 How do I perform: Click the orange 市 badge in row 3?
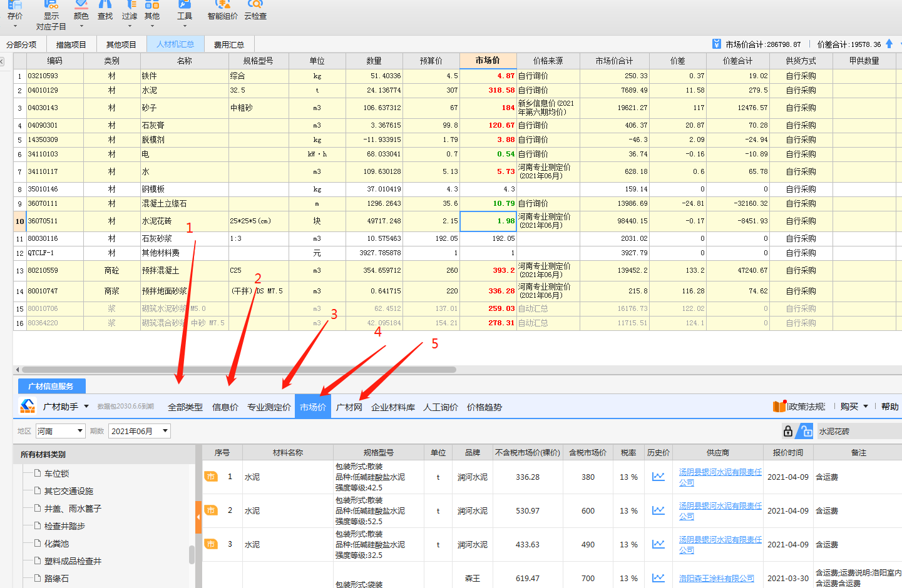click(x=211, y=544)
